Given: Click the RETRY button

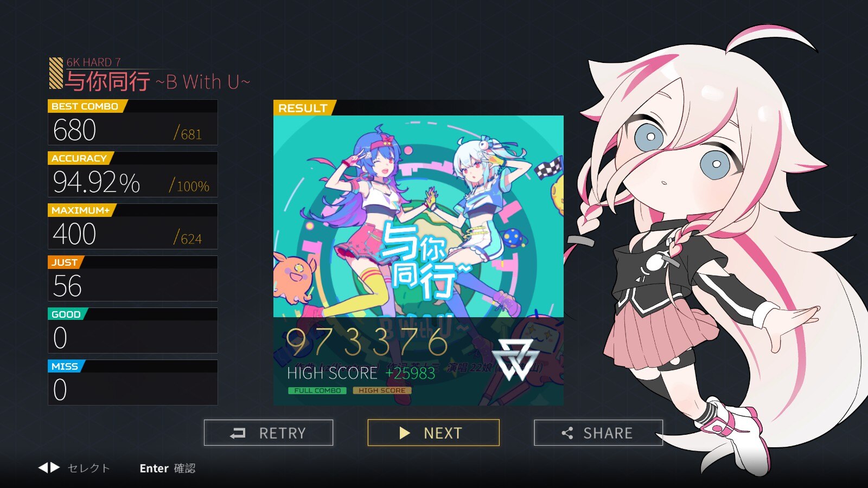Looking at the screenshot, I should [x=269, y=433].
